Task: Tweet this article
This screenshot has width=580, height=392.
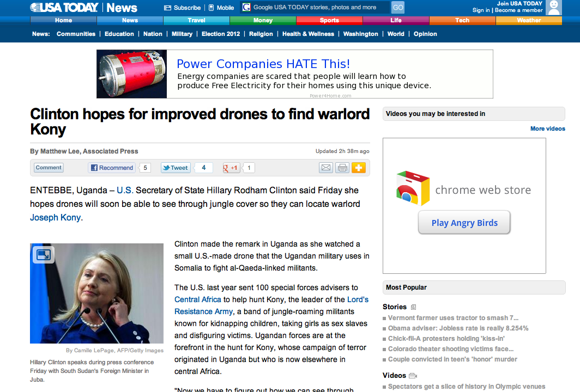Action: pos(176,168)
